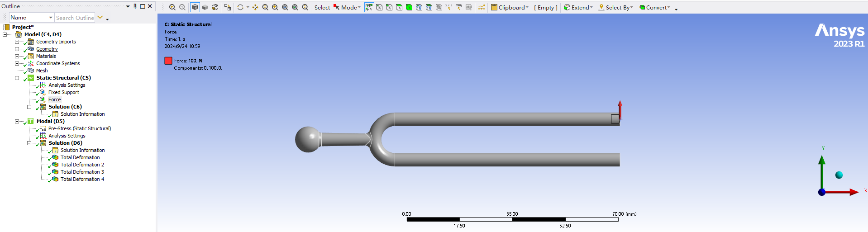Click the red Force legend swatch

pyautogui.click(x=168, y=61)
